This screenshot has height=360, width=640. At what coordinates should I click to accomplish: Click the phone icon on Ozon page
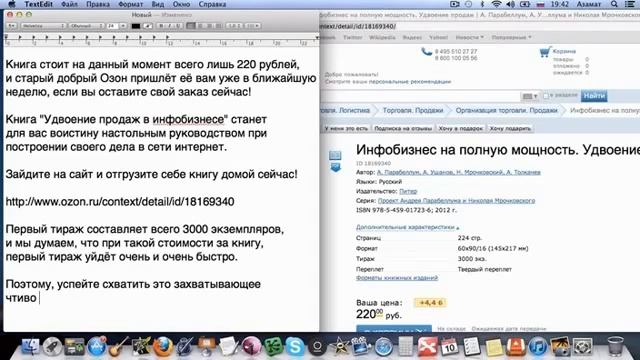427,52
